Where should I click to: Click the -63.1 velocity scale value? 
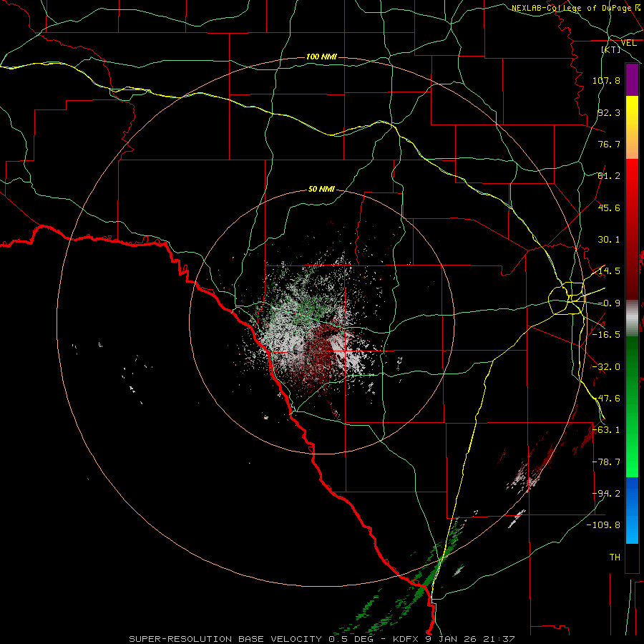(606, 430)
